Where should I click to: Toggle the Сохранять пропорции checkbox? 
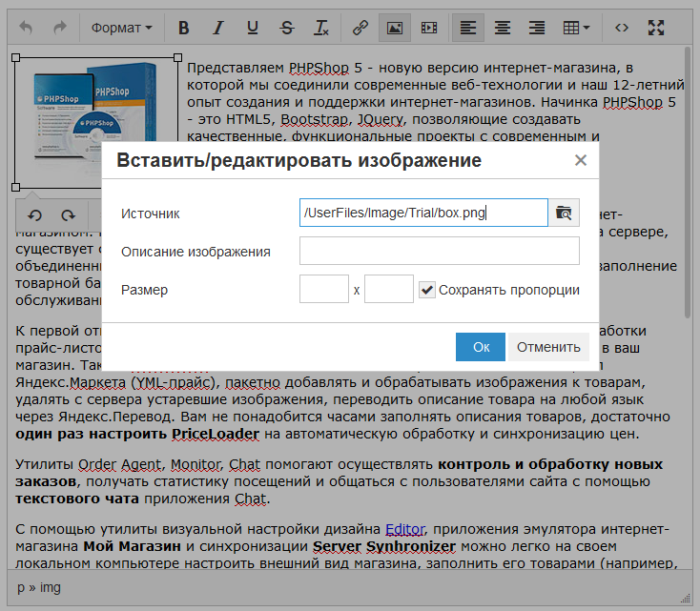(x=427, y=290)
